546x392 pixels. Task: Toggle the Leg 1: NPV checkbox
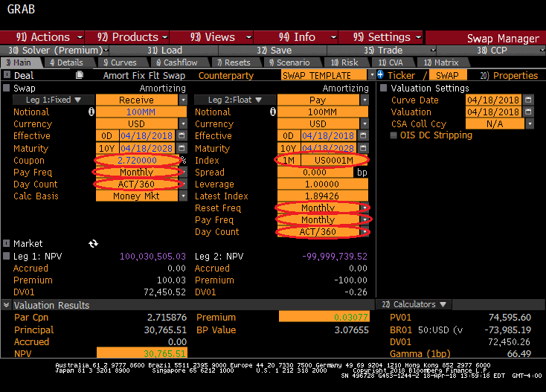click(x=6, y=256)
